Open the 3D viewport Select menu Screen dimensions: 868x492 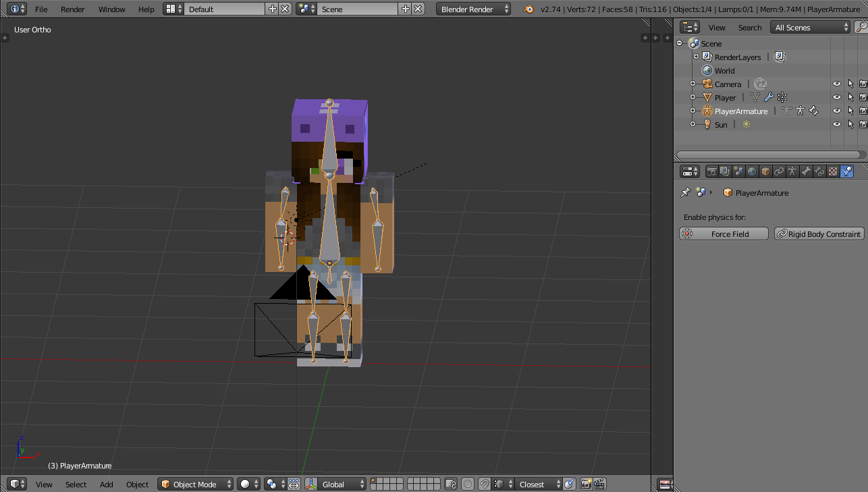76,484
